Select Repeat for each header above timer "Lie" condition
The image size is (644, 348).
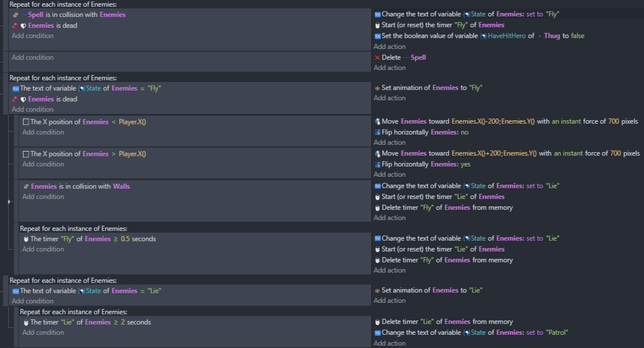pyautogui.click(x=73, y=313)
